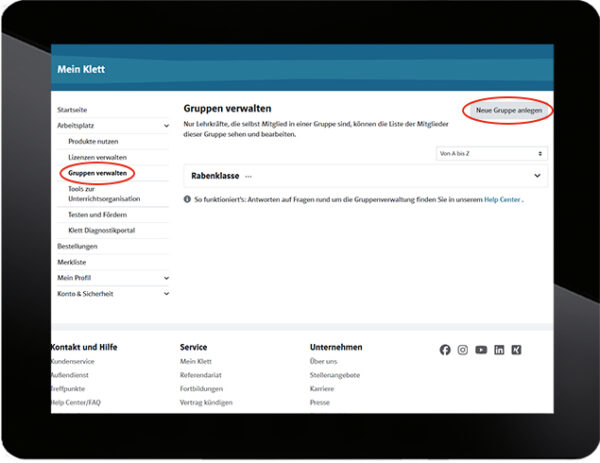Click the Klett K logo icon
The width and height of the screenshot is (600, 463).
pos(516,350)
